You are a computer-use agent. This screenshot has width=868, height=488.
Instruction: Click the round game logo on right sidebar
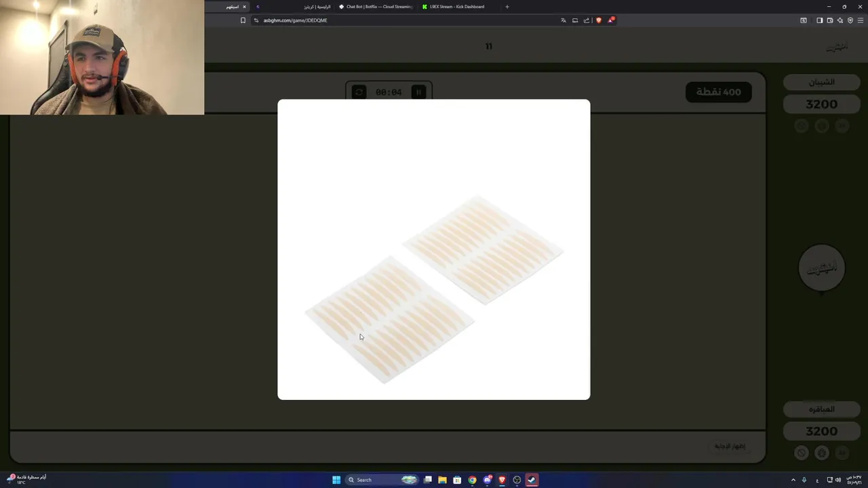pyautogui.click(x=821, y=268)
